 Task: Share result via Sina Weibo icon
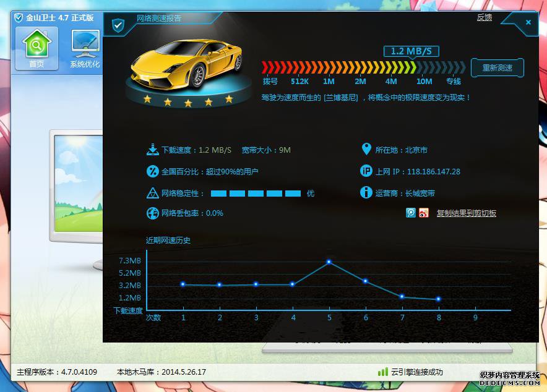point(423,213)
